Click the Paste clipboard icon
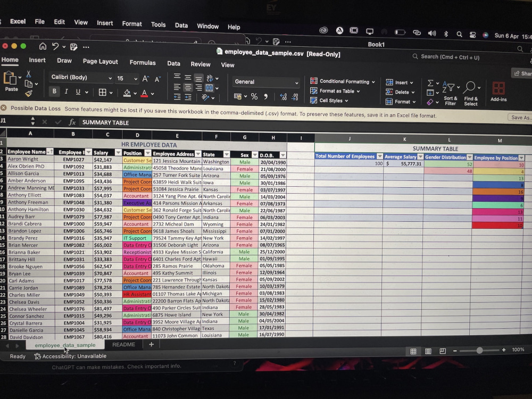 pyautogui.click(x=10, y=78)
